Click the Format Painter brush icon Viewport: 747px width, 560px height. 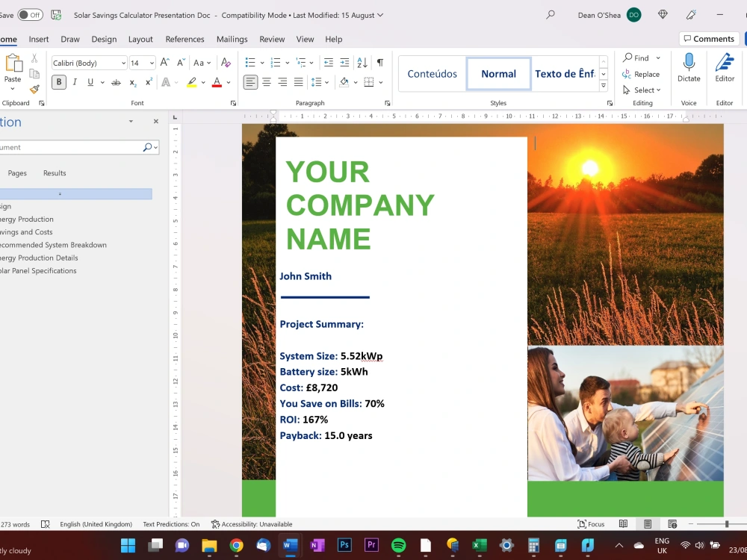(x=34, y=89)
